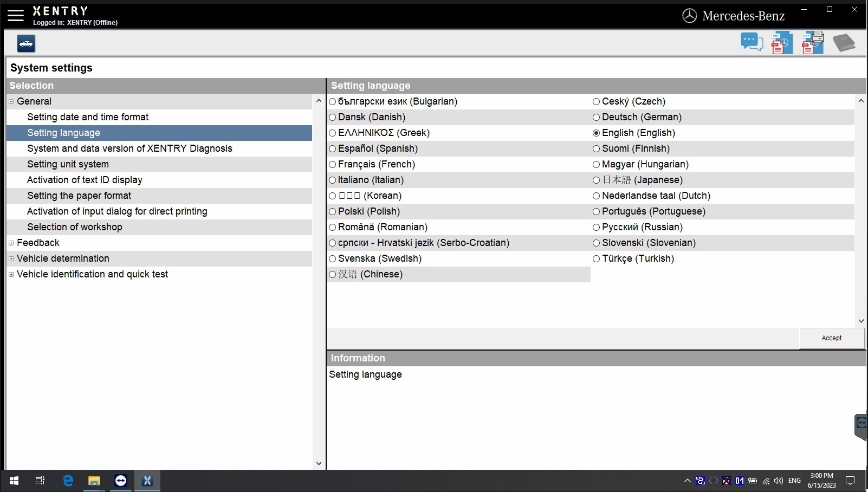This screenshot has height=492, width=868.
Task: Select the Japanese language radio button
Action: (596, 180)
